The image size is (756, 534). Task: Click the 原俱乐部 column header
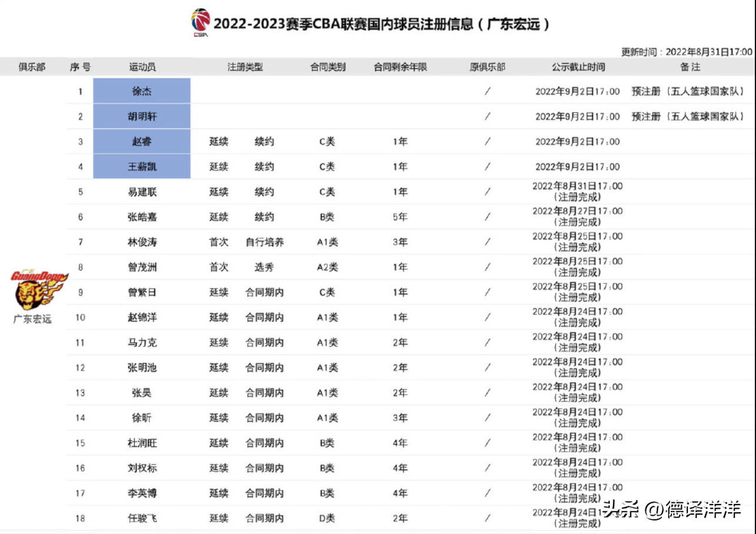(487, 67)
